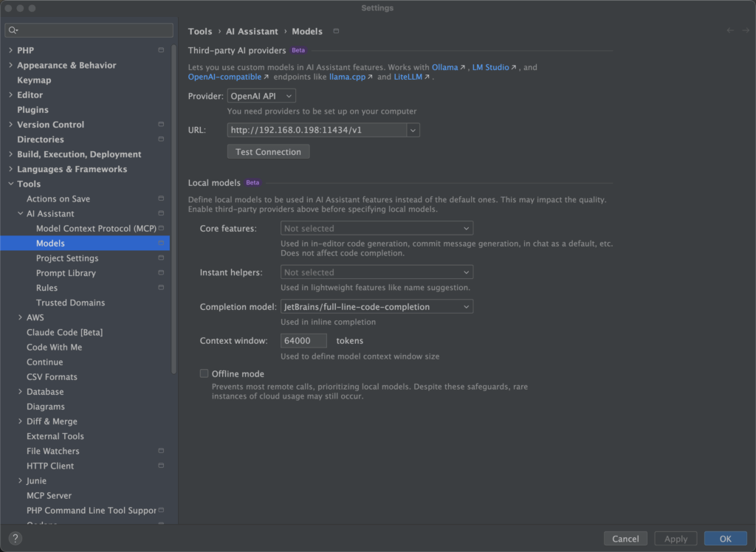Click the search magnifier icon in settings
The image size is (756, 552).
click(x=13, y=30)
